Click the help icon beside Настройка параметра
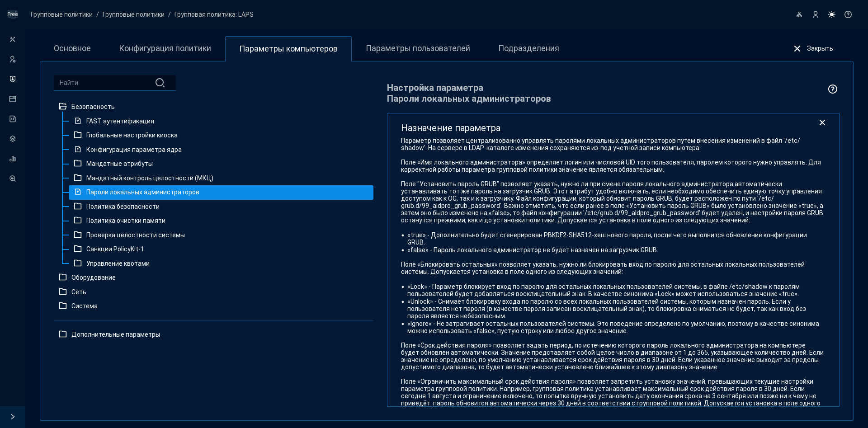868x428 pixels. click(832, 89)
